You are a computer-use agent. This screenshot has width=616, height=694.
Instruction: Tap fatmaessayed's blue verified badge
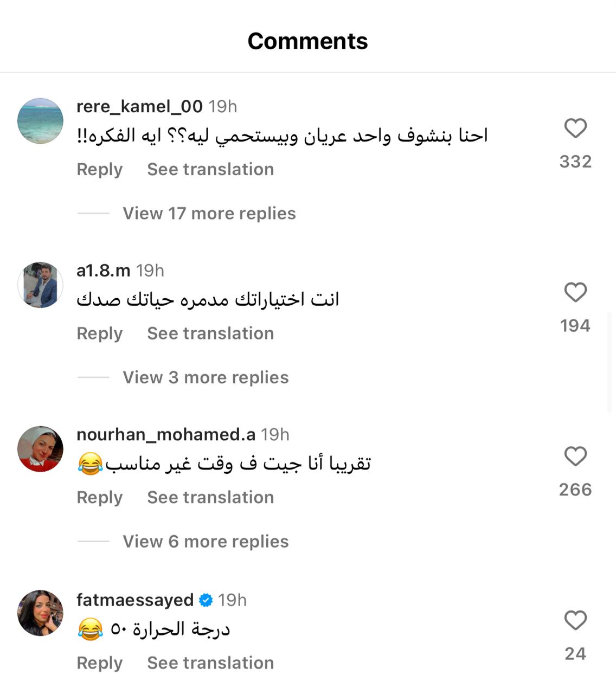coord(206,600)
